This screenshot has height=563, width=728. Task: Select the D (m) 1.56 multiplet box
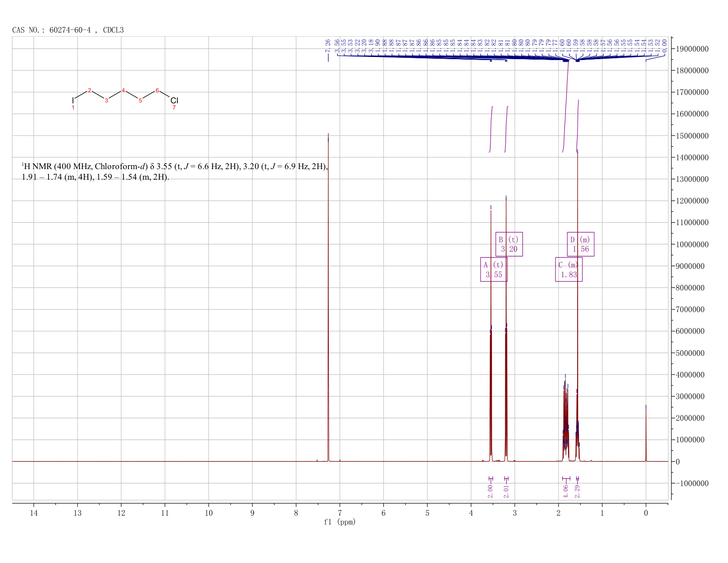click(581, 244)
